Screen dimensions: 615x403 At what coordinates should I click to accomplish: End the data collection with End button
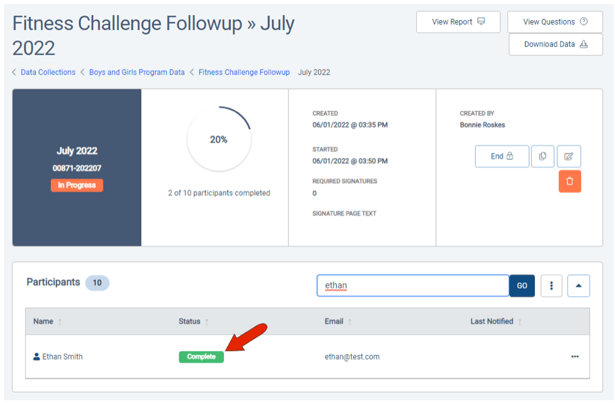[501, 156]
